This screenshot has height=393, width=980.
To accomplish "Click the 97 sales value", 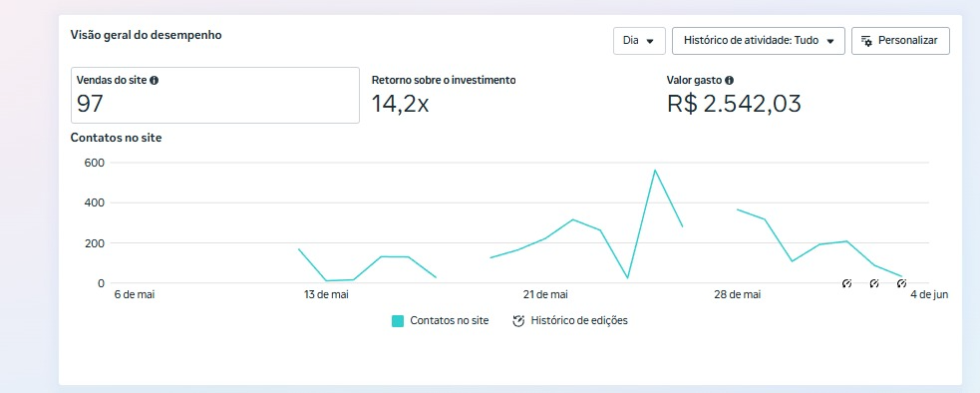I will (90, 104).
